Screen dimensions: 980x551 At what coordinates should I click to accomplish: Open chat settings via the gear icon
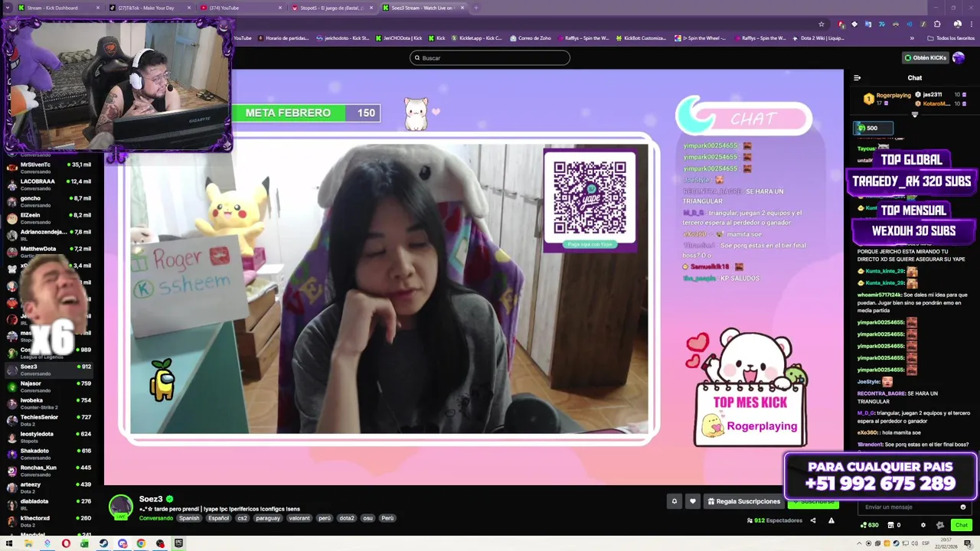coord(923,525)
